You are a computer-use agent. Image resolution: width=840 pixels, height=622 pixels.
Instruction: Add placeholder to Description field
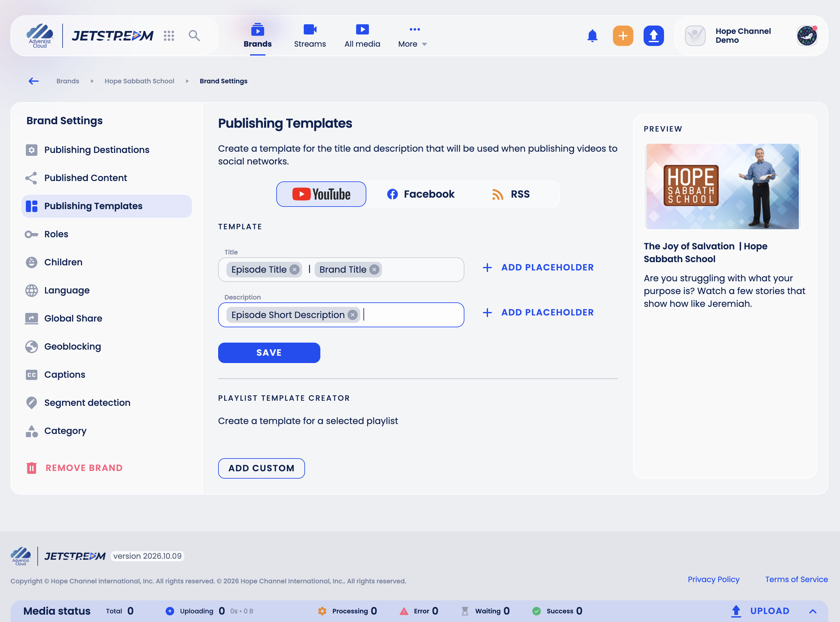tap(538, 313)
